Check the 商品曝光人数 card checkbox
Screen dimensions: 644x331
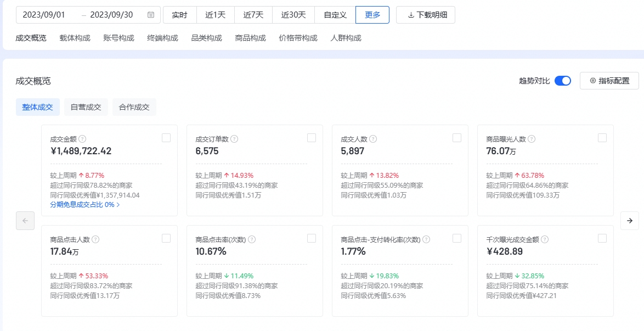(602, 138)
